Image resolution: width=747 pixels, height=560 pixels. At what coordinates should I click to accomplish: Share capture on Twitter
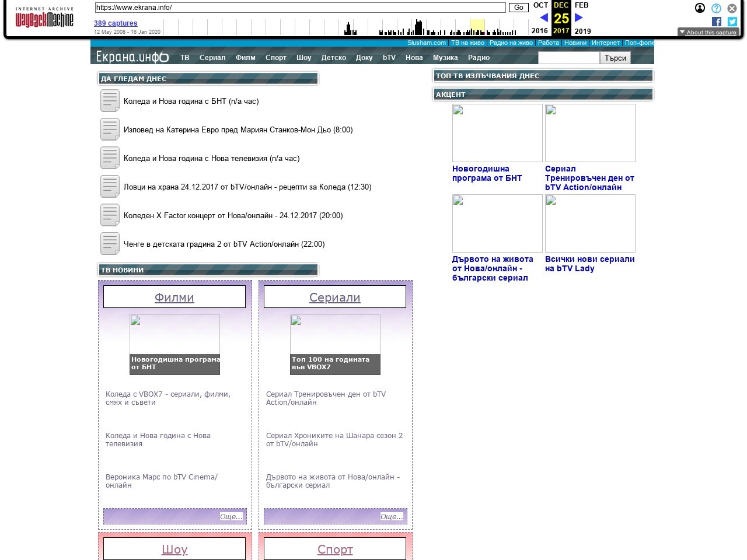click(732, 22)
